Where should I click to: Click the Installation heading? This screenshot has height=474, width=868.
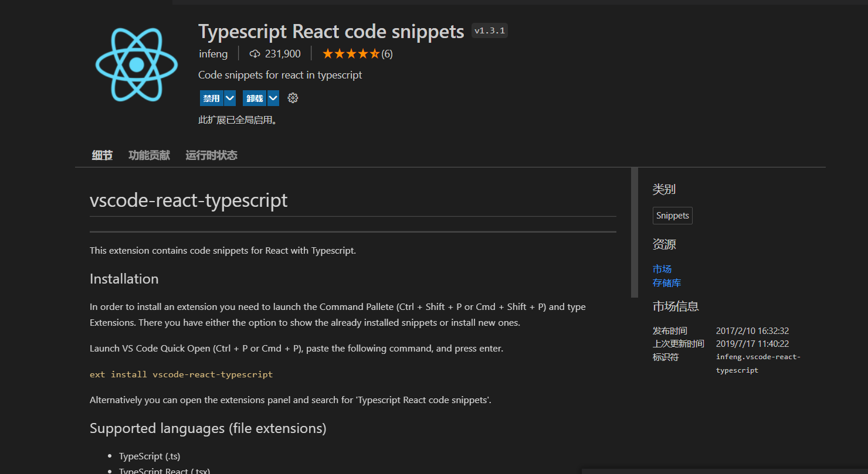pyautogui.click(x=124, y=279)
